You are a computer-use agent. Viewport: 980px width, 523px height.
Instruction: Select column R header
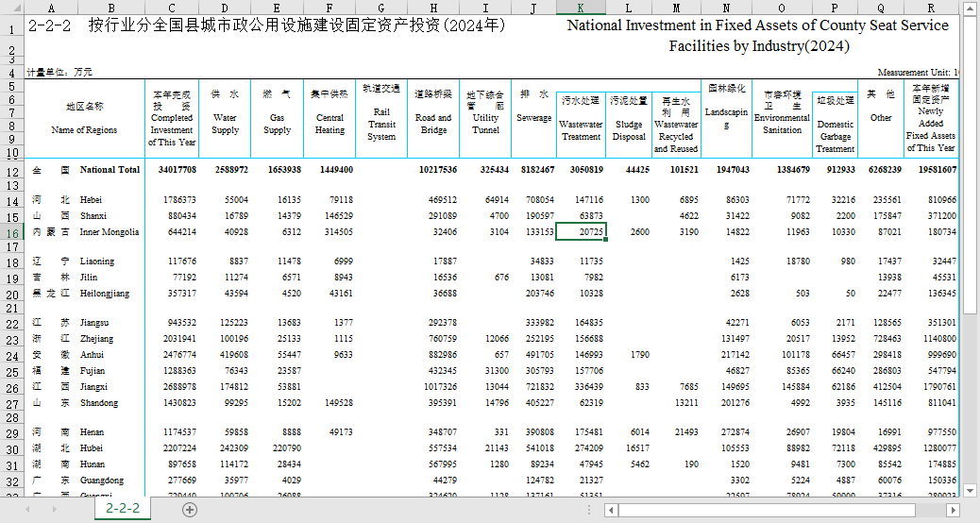(931, 8)
